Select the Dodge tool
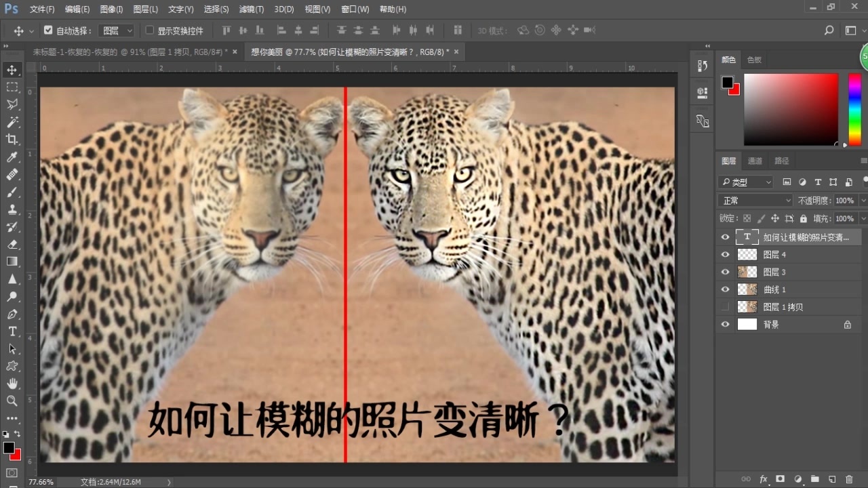The image size is (868, 488). pos(12,296)
